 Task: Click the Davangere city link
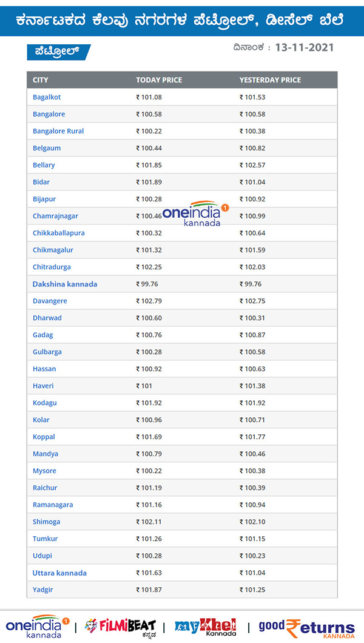point(50,301)
